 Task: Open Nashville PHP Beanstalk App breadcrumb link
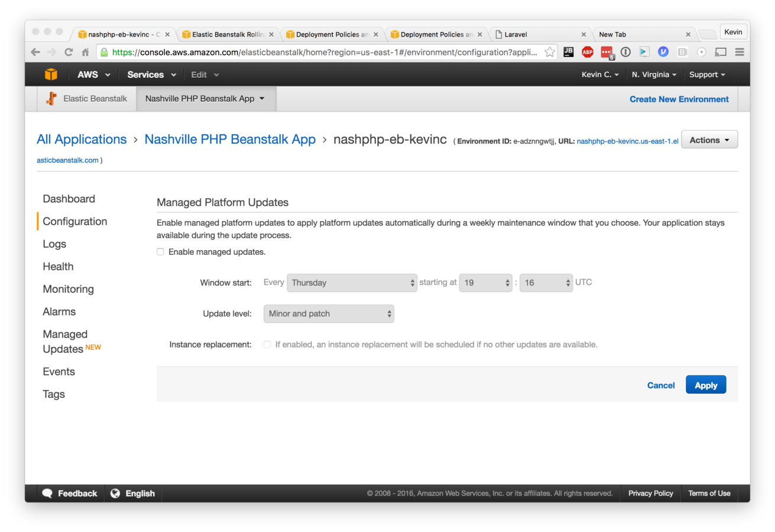point(230,140)
